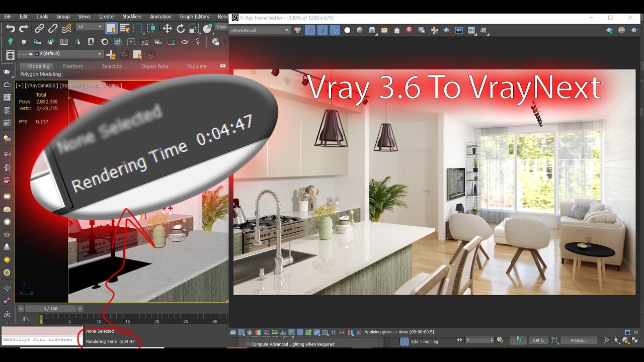This screenshot has width=644, height=362.
Task: Activate the Select and Scale tool
Action: (194, 29)
